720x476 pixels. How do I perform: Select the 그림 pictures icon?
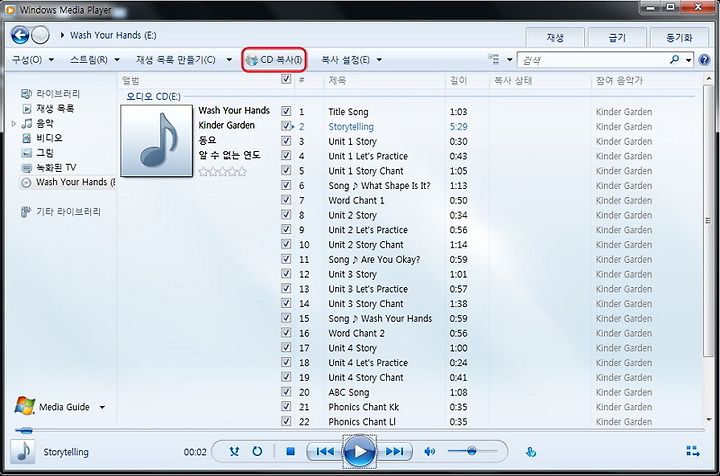coord(27,152)
